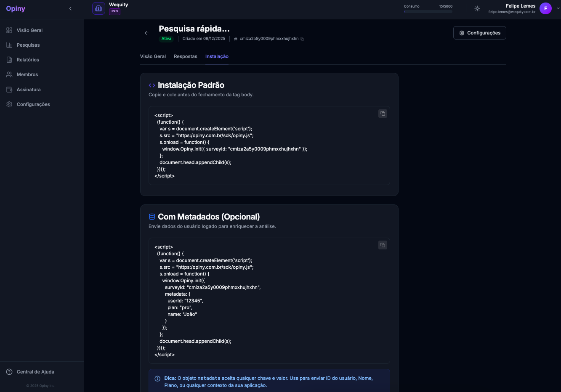
Task: Click the userId: "12345" line
Action: (x=185, y=301)
